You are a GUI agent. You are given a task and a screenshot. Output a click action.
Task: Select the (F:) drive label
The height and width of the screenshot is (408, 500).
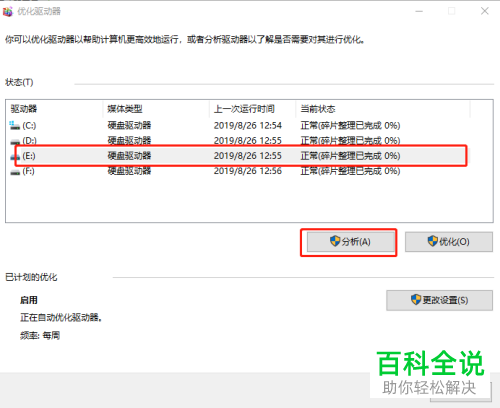(x=28, y=171)
